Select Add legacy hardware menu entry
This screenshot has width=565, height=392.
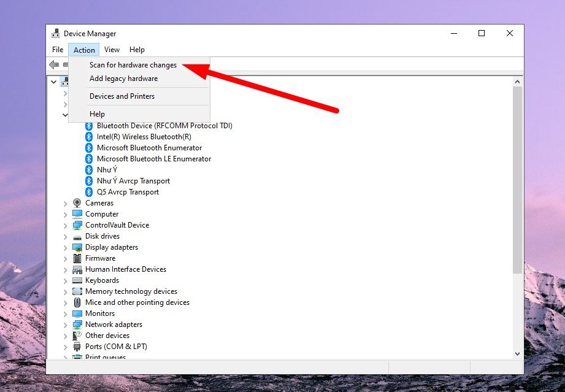(123, 79)
